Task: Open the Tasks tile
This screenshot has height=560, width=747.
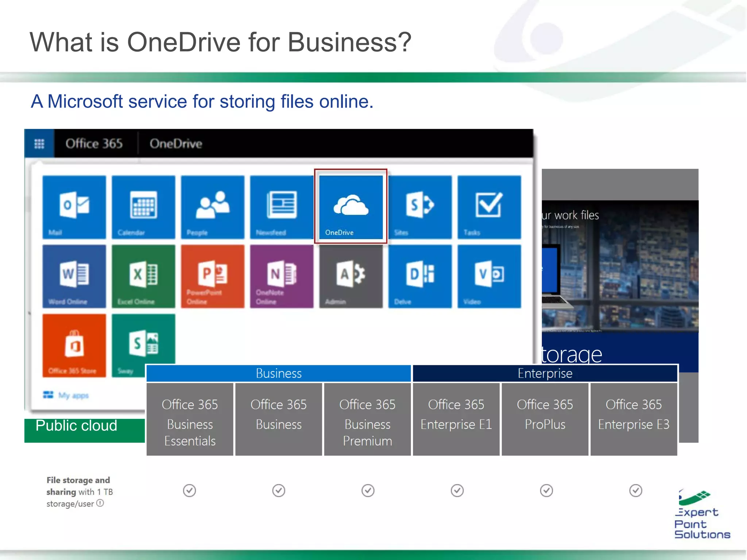Action: click(489, 207)
